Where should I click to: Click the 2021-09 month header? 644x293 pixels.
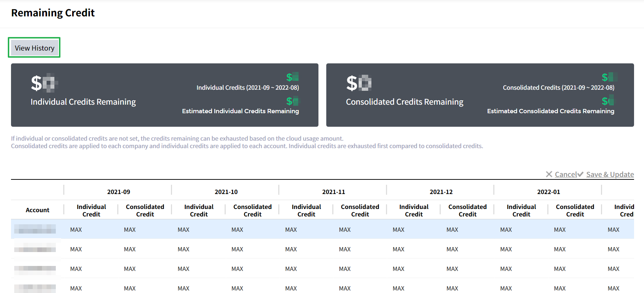118,192
